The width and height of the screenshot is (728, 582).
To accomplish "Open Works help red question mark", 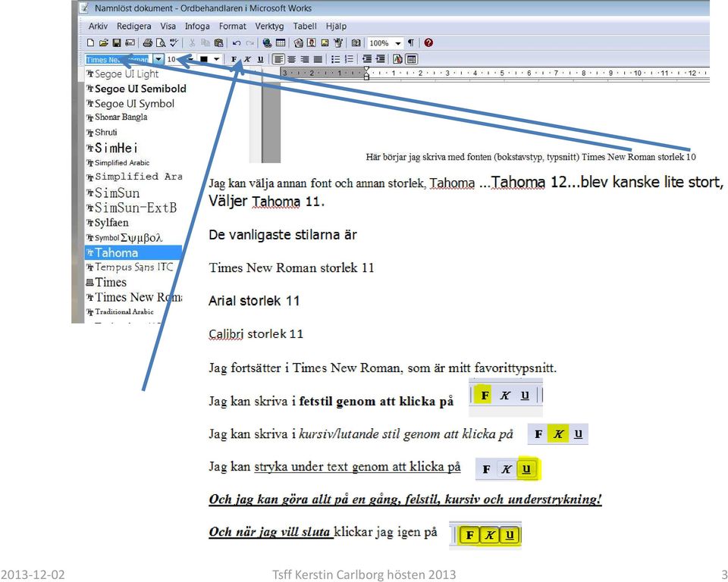I will tap(428, 42).
